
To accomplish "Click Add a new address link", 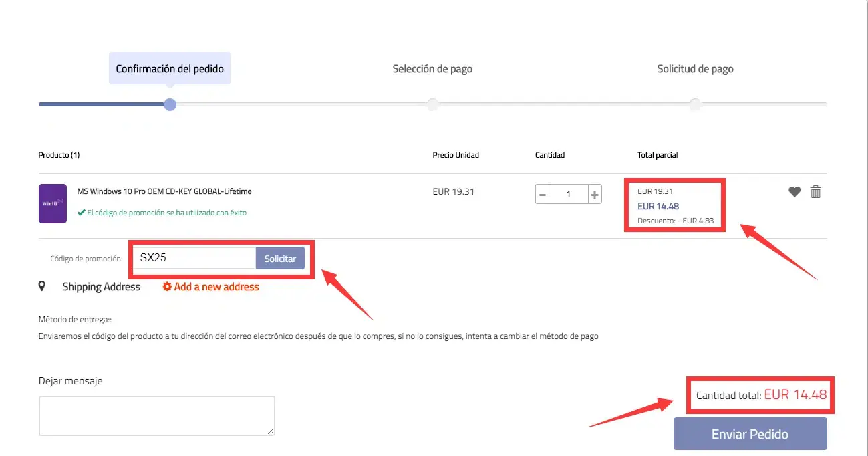I will click(x=216, y=287).
